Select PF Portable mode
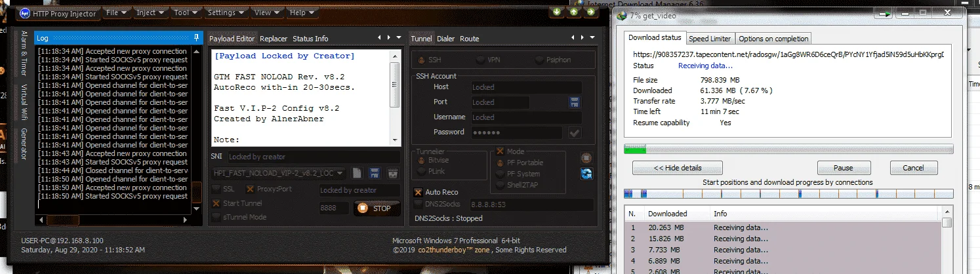Viewport: 980px width, 274px height. point(519,163)
